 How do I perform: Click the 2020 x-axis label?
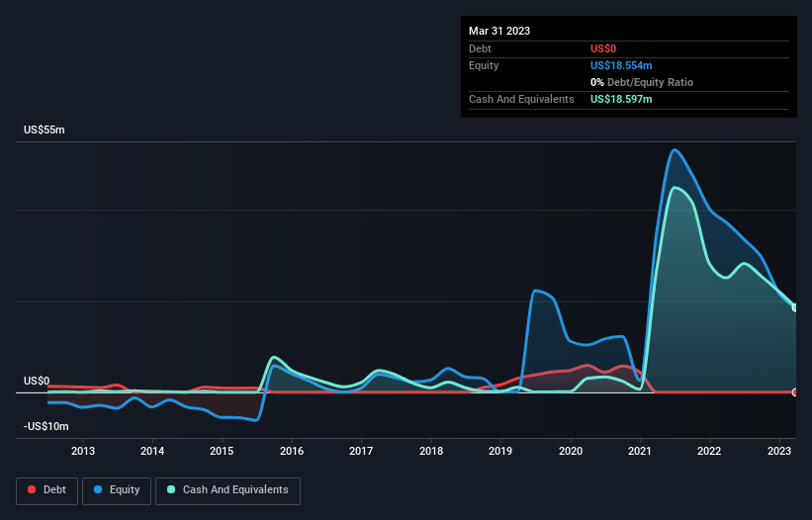coord(570,451)
